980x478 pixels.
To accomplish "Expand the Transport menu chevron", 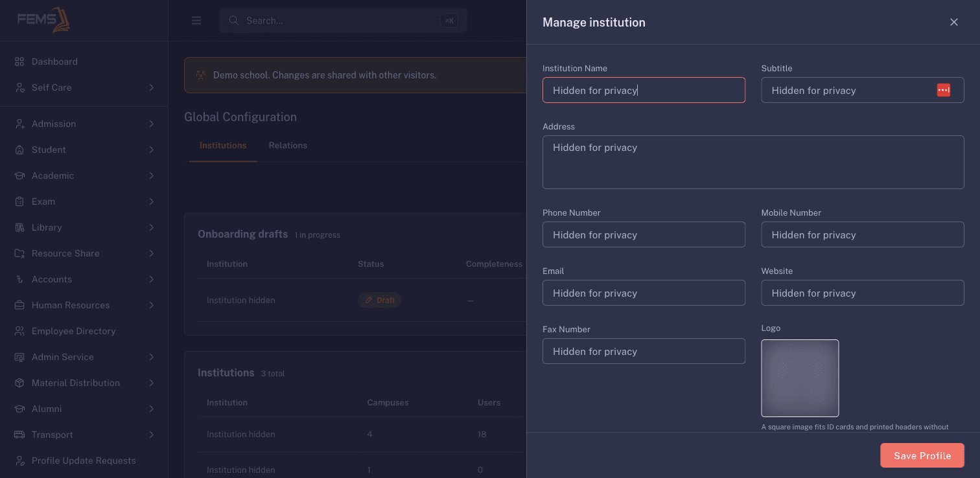I will (152, 435).
